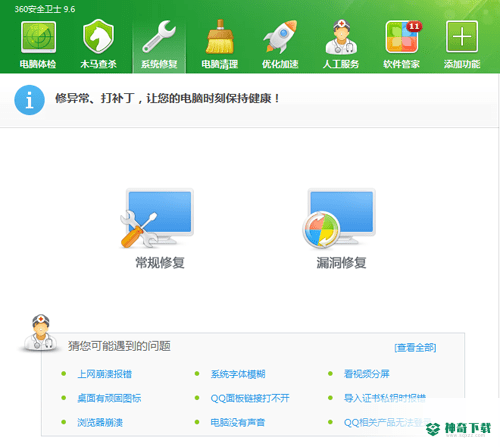Open the 人工服务 doctor icon in toolbar
500x447 pixels.
coord(341,37)
